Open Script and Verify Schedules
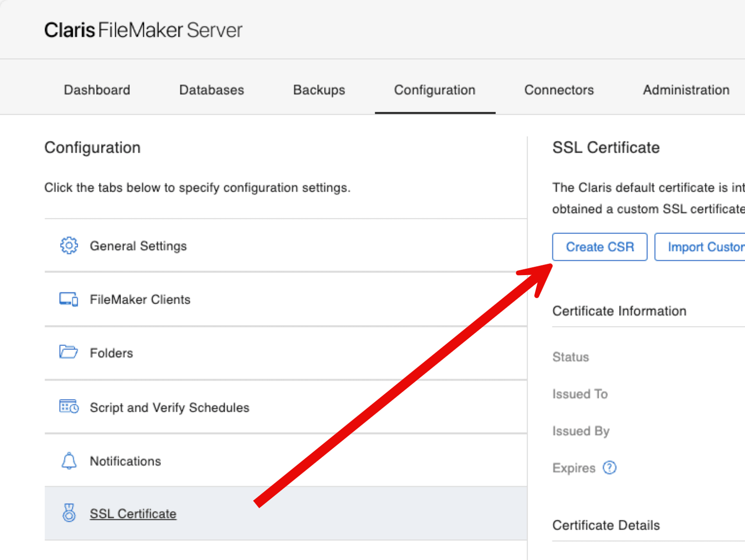The height and width of the screenshot is (560, 745). [x=286, y=407]
